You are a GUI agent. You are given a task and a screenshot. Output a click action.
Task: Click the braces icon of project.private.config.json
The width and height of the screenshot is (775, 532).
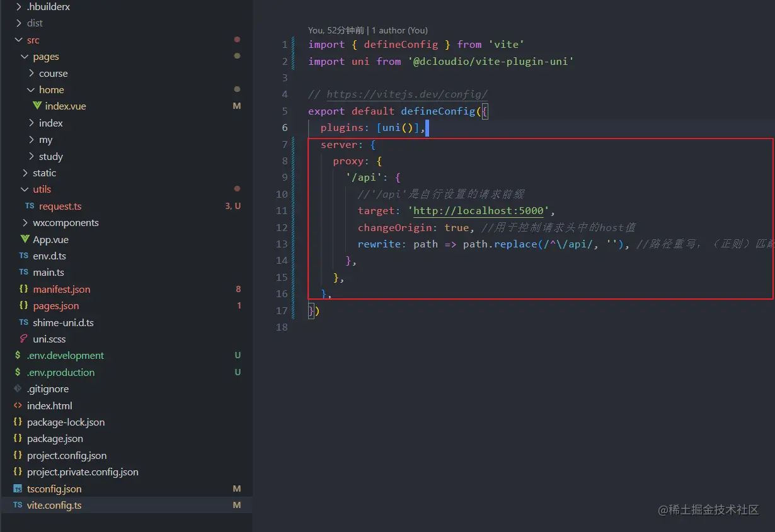(x=18, y=472)
